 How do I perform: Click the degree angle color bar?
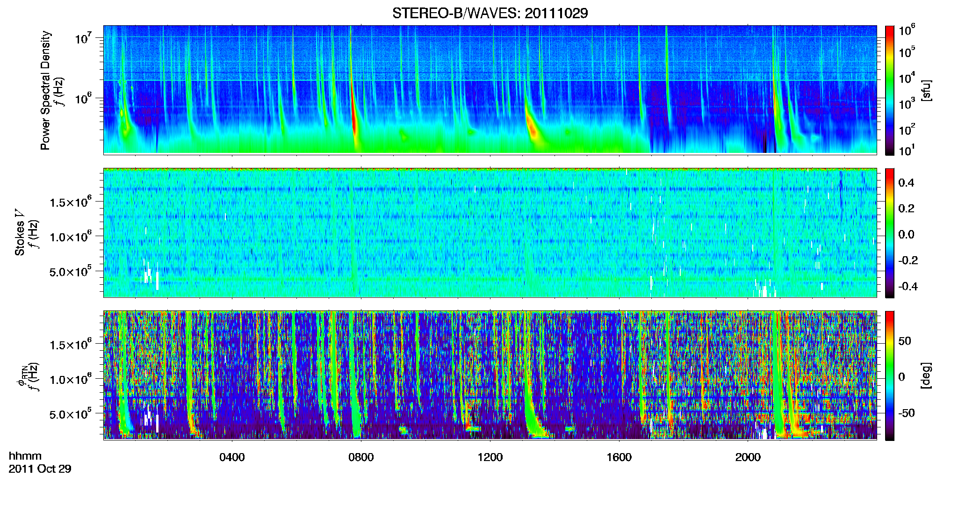click(890, 375)
